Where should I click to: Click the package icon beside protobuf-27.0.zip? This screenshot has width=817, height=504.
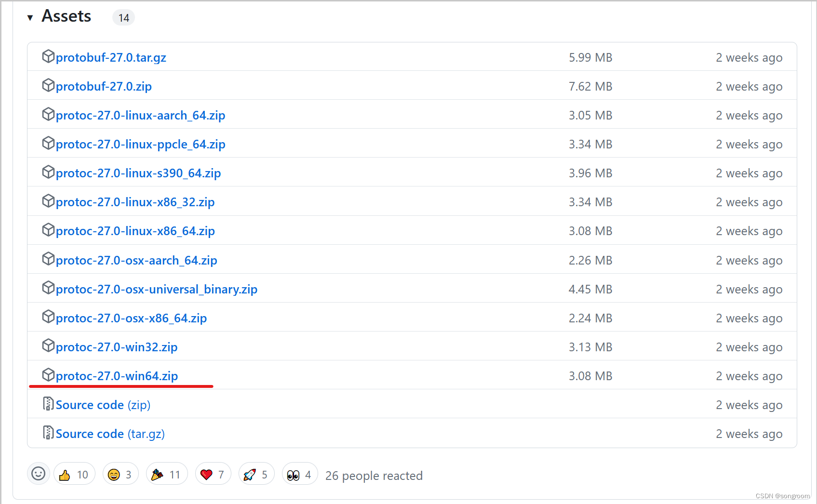click(x=48, y=85)
